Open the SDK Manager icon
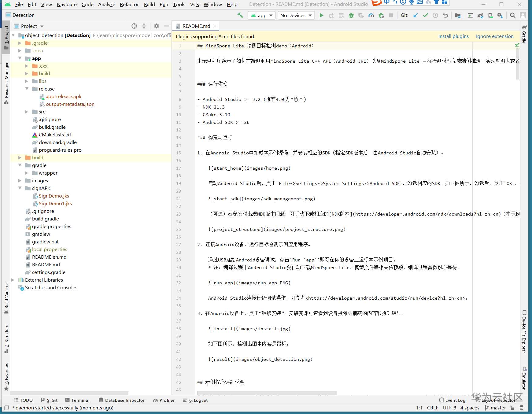The width and height of the screenshot is (532, 414). pos(500,15)
